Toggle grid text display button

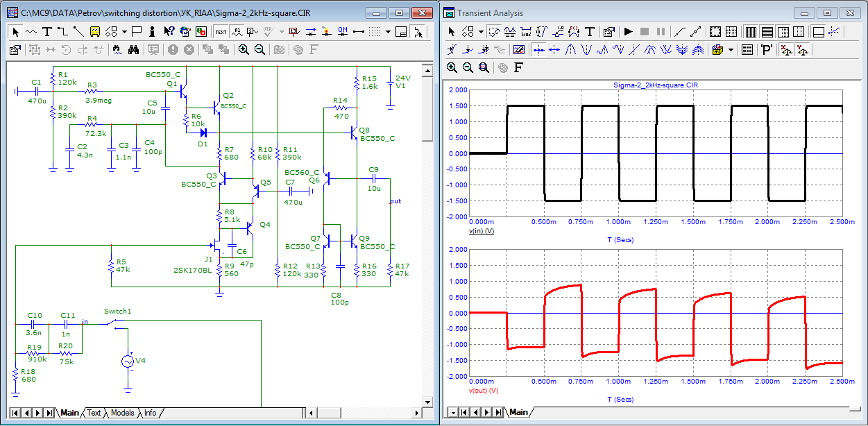pos(221,31)
